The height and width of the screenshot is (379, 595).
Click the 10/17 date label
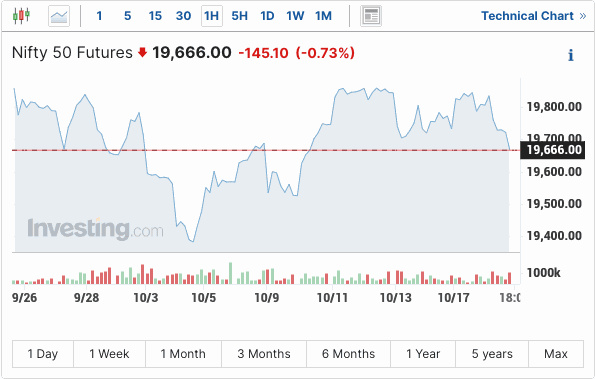(x=454, y=298)
